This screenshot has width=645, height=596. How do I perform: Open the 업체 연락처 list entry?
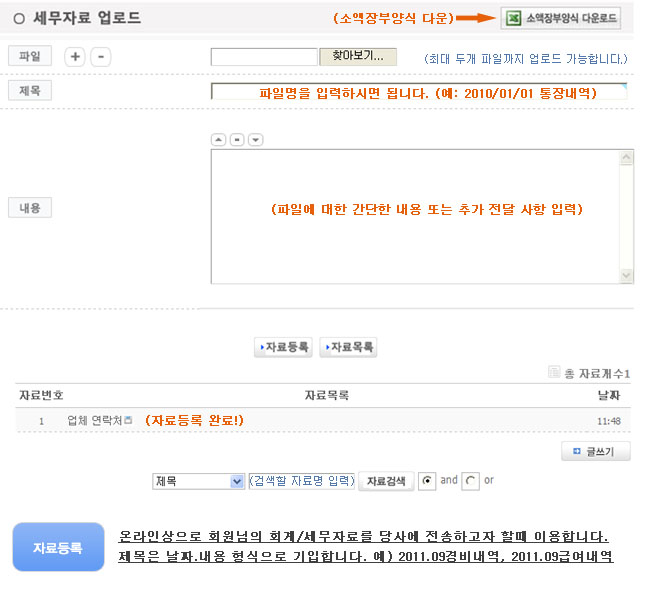point(94,421)
